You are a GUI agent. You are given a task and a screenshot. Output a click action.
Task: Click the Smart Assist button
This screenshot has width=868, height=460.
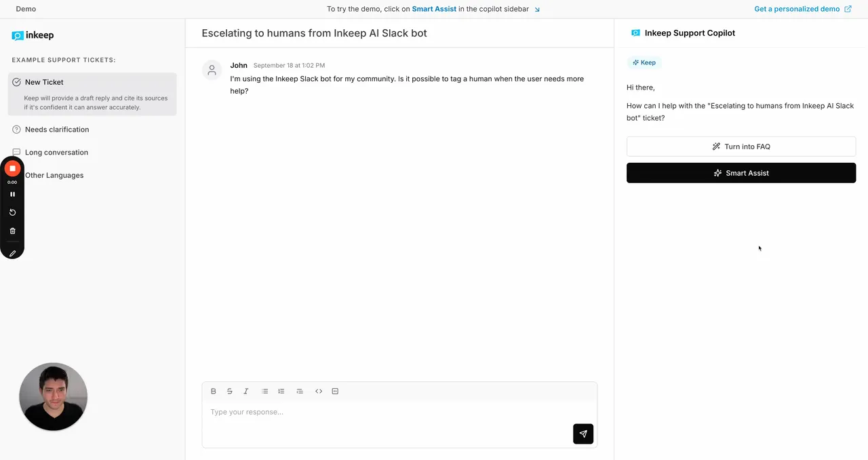point(741,173)
